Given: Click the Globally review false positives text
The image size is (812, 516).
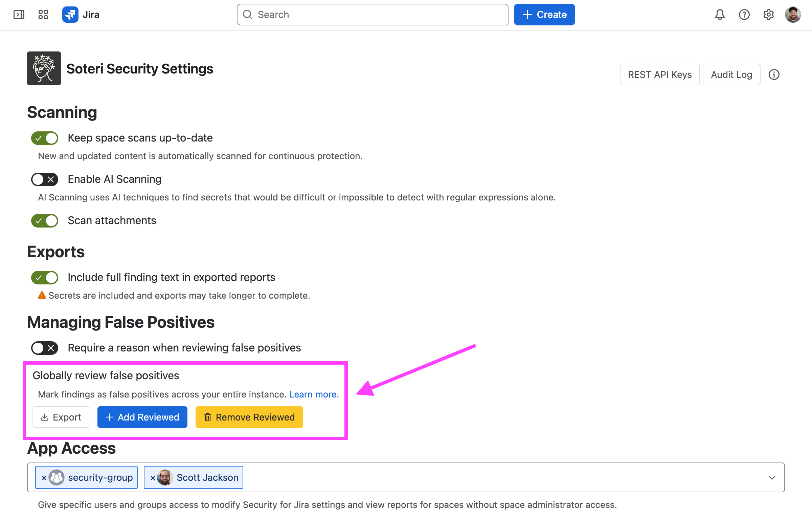Looking at the screenshot, I should pyautogui.click(x=106, y=375).
